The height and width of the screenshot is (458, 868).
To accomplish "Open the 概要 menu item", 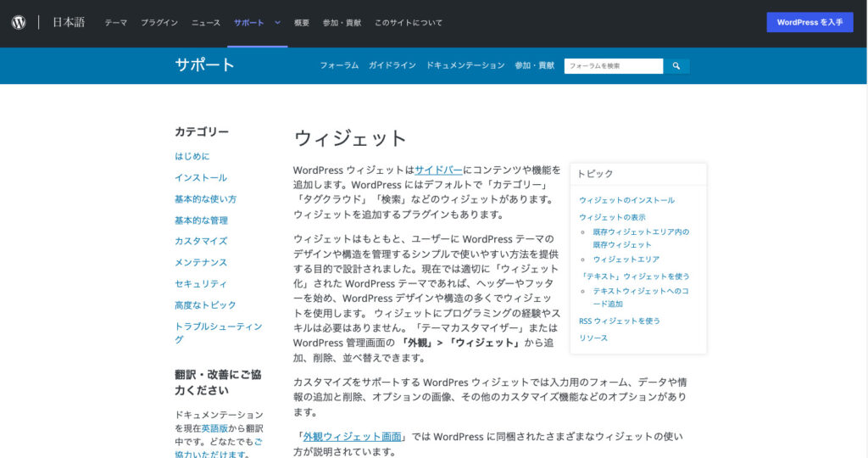I will tap(302, 23).
